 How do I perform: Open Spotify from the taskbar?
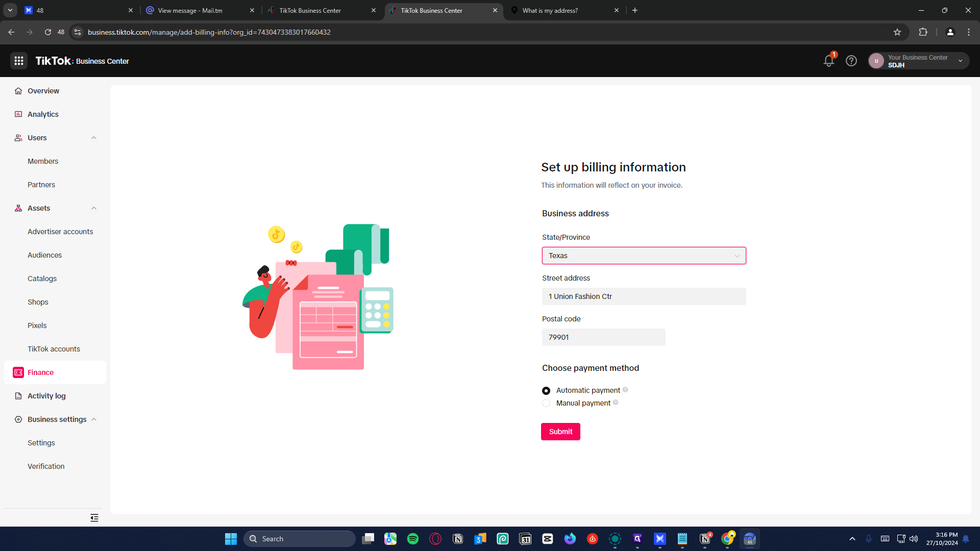point(412,539)
